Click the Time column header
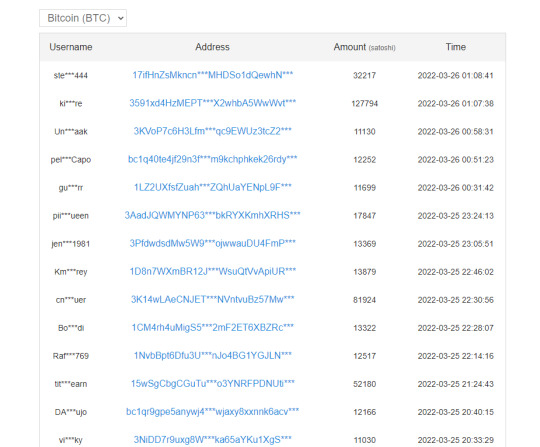The width and height of the screenshot is (540, 447). point(456,47)
